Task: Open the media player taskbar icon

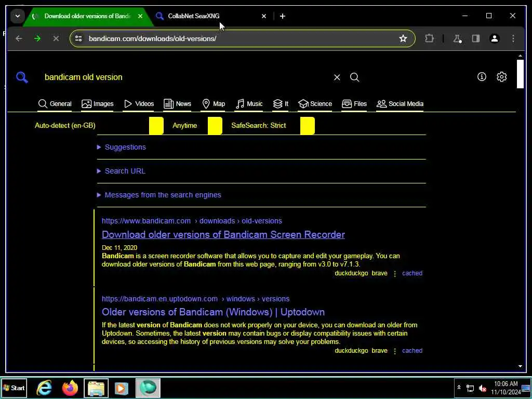Action: pyautogui.click(x=122, y=388)
